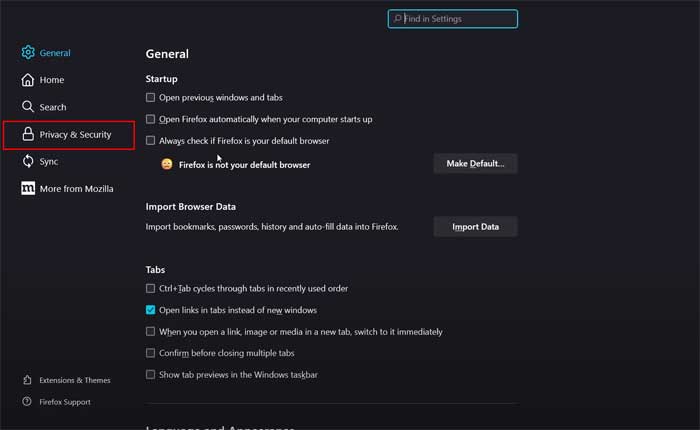
Task: Click the Mozilla logo icon
Action: click(x=28, y=188)
